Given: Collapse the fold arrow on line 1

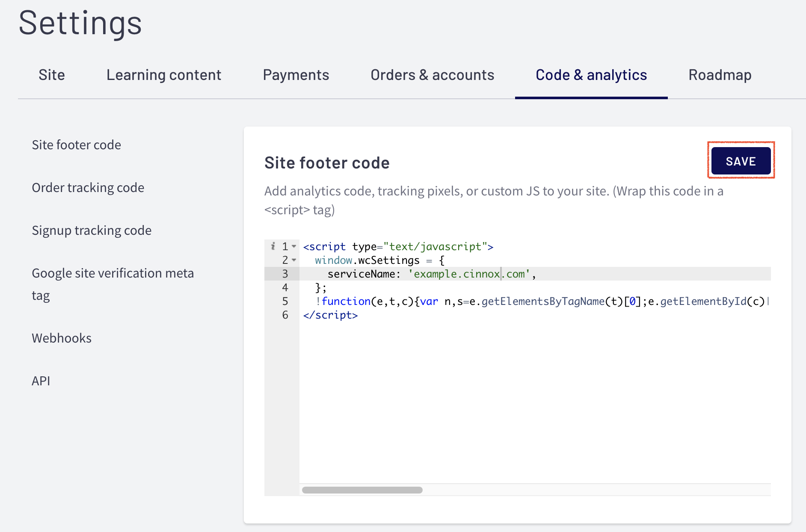Looking at the screenshot, I should pos(294,247).
